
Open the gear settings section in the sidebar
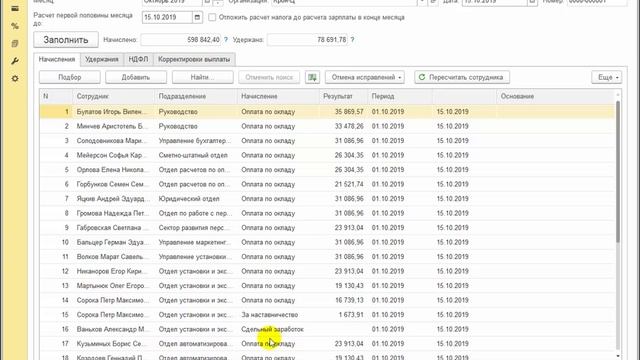(x=15, y=78)
